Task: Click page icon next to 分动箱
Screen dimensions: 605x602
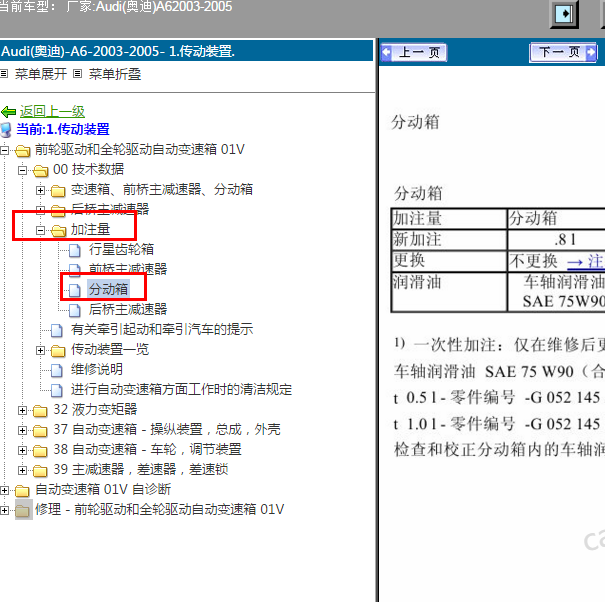Action: 74,290
